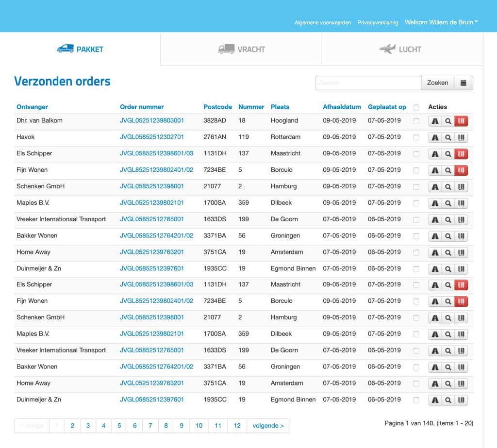Sort the table by Afhaaldatum column

click(342, 107)
